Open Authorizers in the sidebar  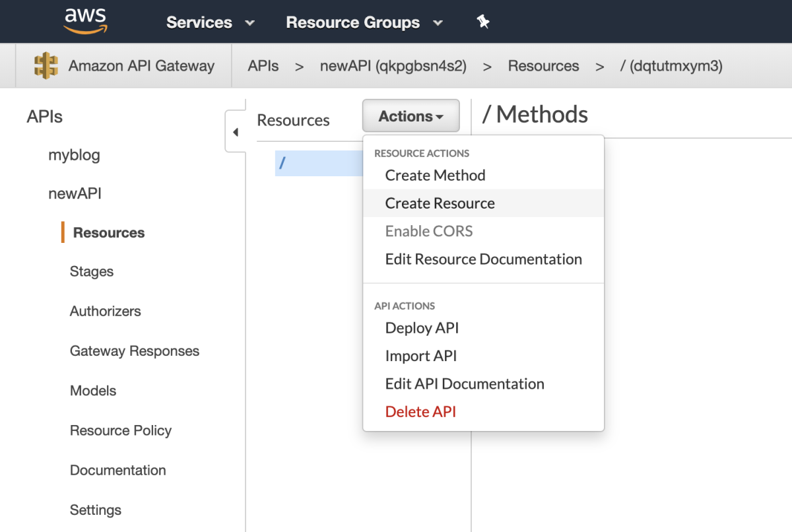point(106,312)
